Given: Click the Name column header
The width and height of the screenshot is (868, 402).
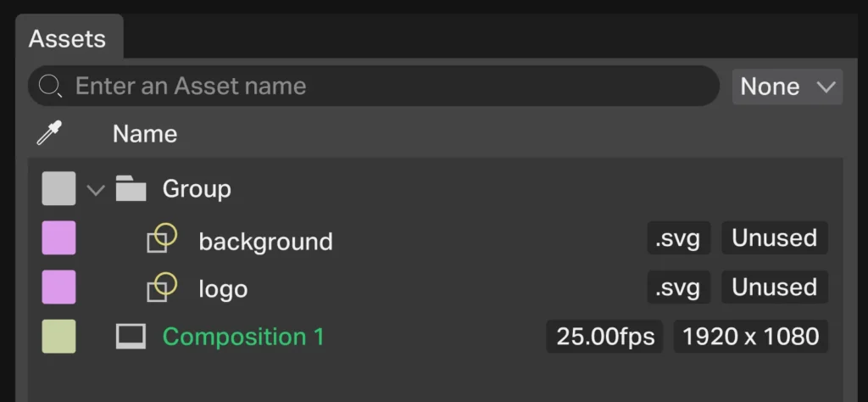Looking at the screenshot, I should [x=145, y=134].
